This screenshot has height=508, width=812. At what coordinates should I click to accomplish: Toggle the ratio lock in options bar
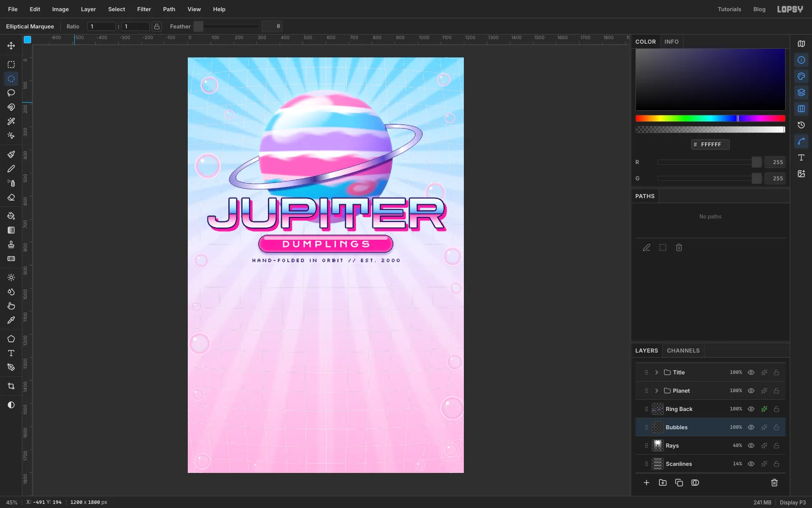(x=157, y=26)
